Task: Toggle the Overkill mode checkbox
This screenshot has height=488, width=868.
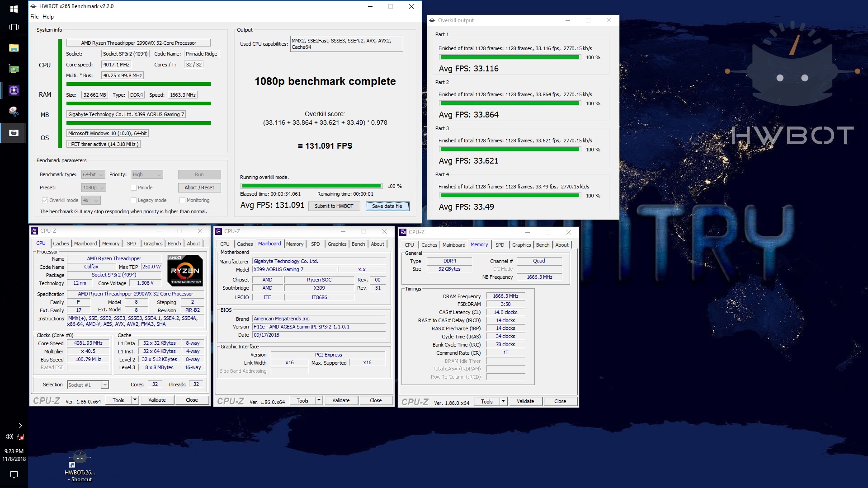Action: [45, 200]
